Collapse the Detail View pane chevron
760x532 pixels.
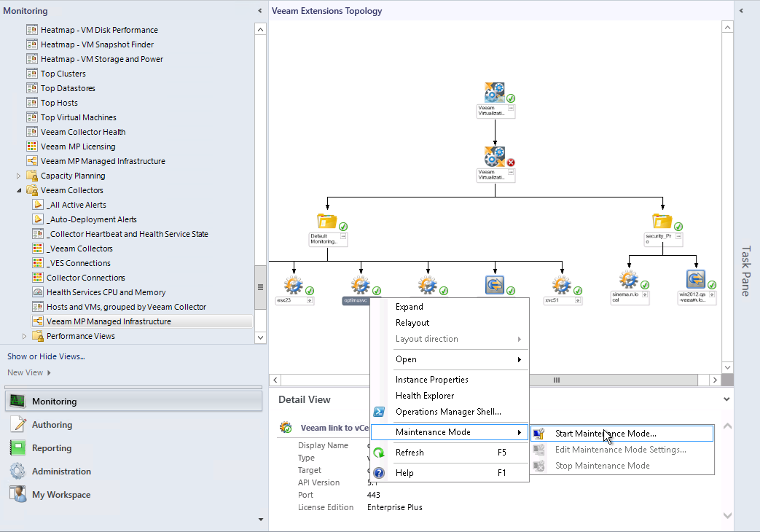coord(726,399)
